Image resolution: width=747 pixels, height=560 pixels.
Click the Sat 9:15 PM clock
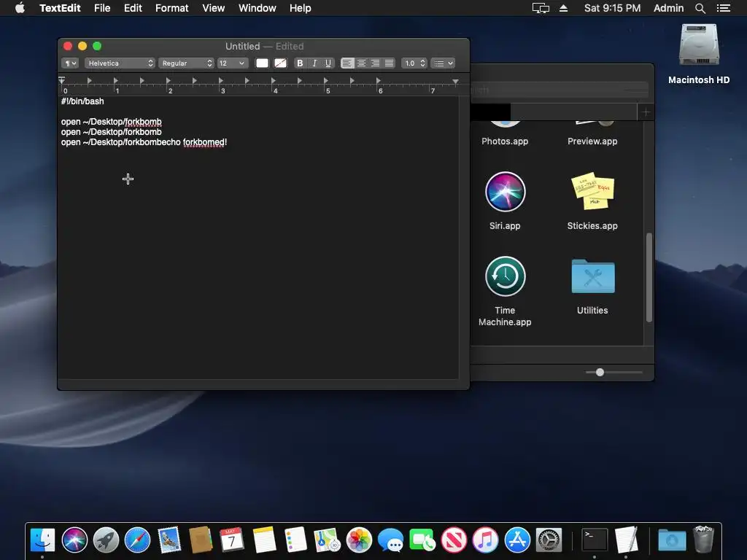612,8
